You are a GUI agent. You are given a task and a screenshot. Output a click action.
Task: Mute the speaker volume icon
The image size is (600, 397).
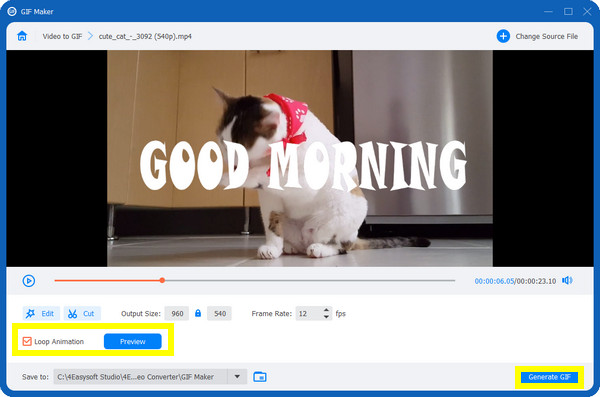(567, 281)
